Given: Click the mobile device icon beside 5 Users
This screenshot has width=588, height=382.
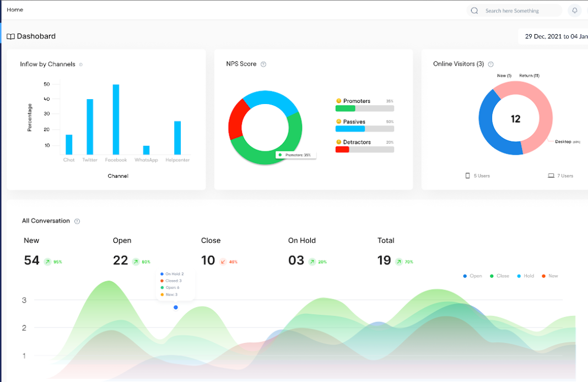Looking at the screenshot, I should click(x=468, y=176).
